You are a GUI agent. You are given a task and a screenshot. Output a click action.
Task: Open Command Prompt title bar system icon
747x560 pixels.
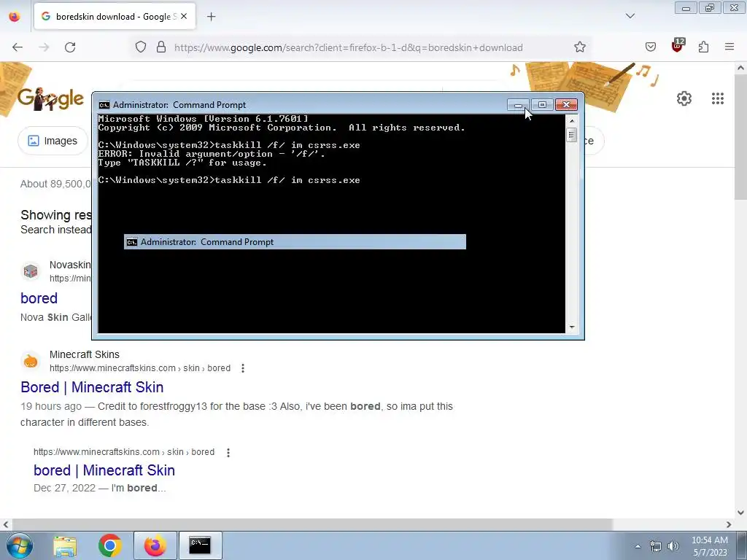pyautogui.click(x=104, y=105)
